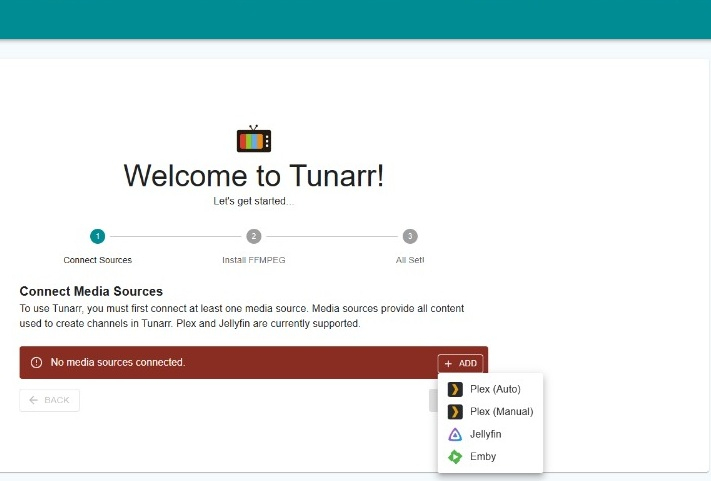Click the 'Welcome to Tunarr!' title
Viewport: 711px width, 481px height.
point(254,175)
